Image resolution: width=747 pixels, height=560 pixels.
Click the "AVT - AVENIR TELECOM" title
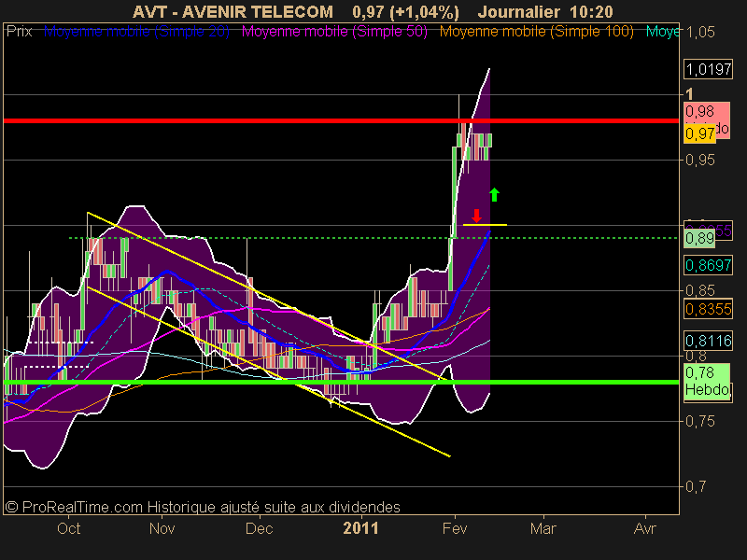(x=233, y=11)
